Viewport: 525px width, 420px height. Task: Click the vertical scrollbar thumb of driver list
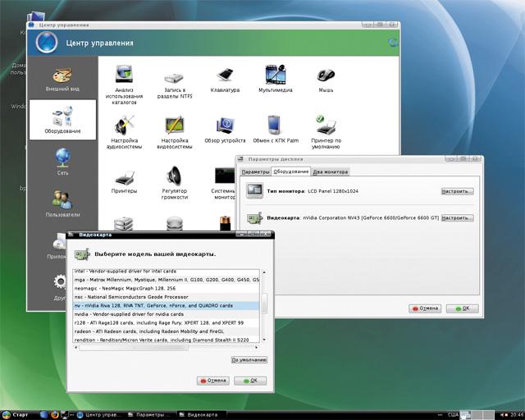(264, 304)
